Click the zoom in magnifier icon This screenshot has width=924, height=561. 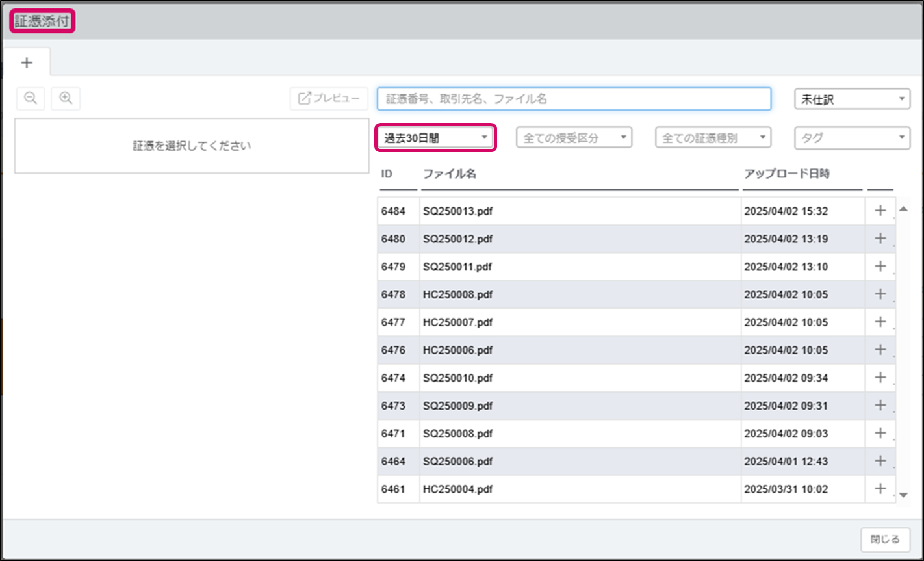[66, 98]
